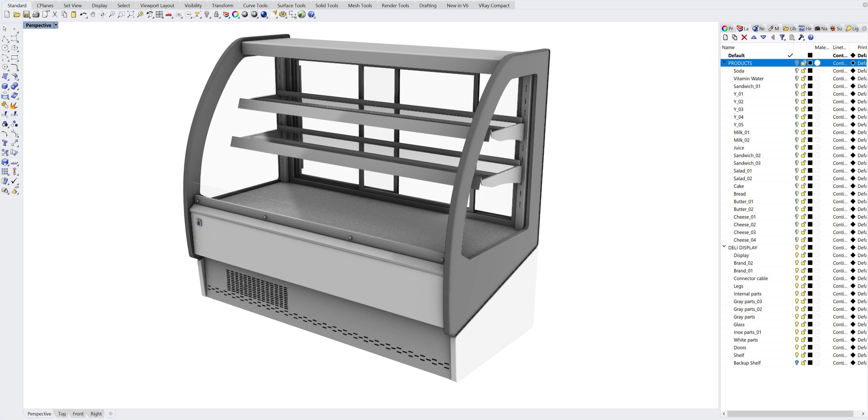Click the Help question mark in top toolbar
Screen dimensions: 868x420
tap(311, 14)
